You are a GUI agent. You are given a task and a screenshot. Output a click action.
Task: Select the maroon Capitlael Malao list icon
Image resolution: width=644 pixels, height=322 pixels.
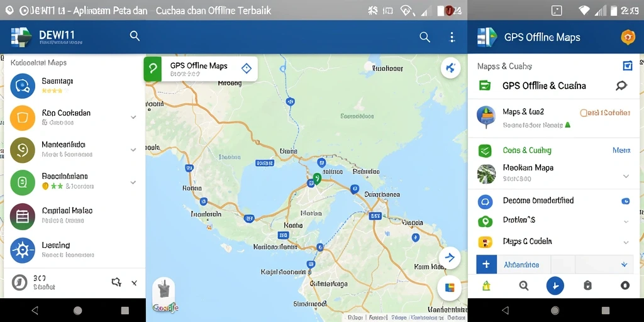pos(23,216)
